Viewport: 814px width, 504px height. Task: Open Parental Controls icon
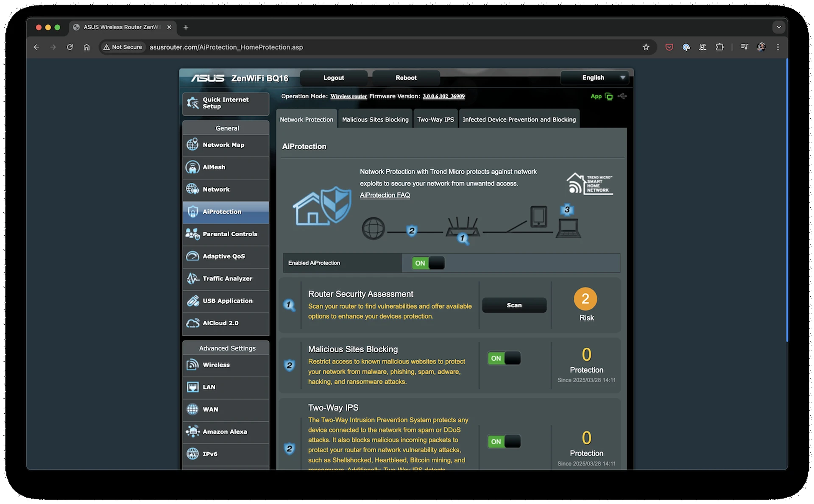click(192, 234)
